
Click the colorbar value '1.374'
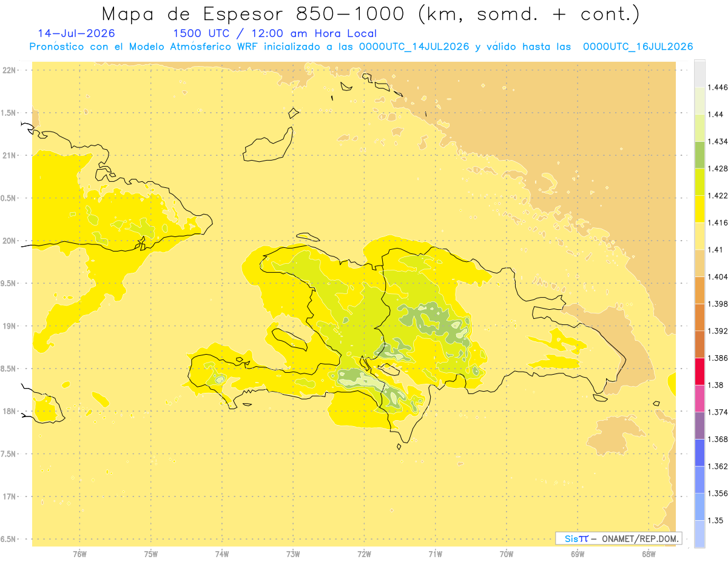coord(718,412)
